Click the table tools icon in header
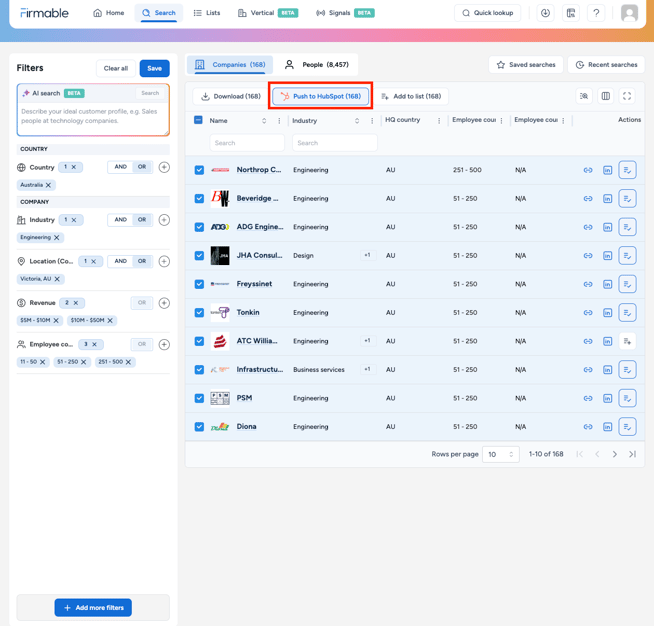Image resolution: width=654 pixels, height=626 pixels. tap(571, 13)
